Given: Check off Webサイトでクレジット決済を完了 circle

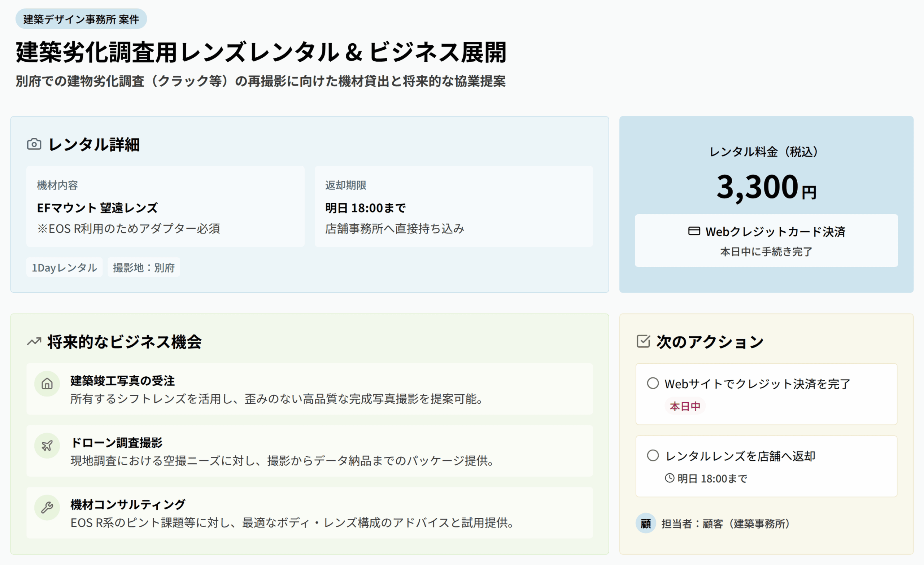Looking at the screenshot, I should pos(653,383).
